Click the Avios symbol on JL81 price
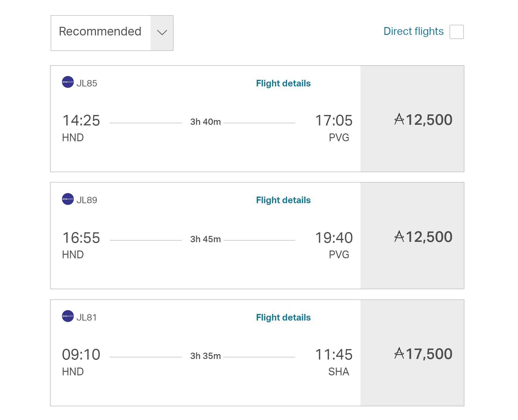518x420 pixels. pos(399,354)
